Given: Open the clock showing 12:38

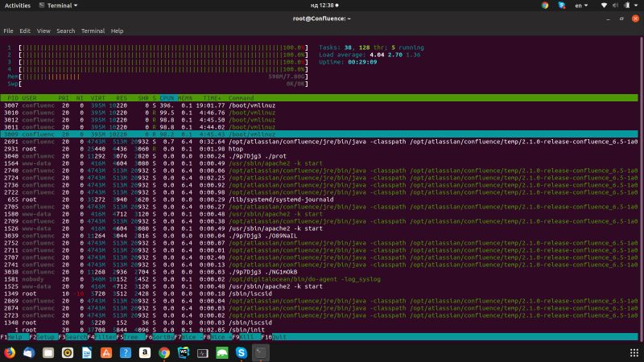Looking at the screenshot, I should (x=324, y=6).
